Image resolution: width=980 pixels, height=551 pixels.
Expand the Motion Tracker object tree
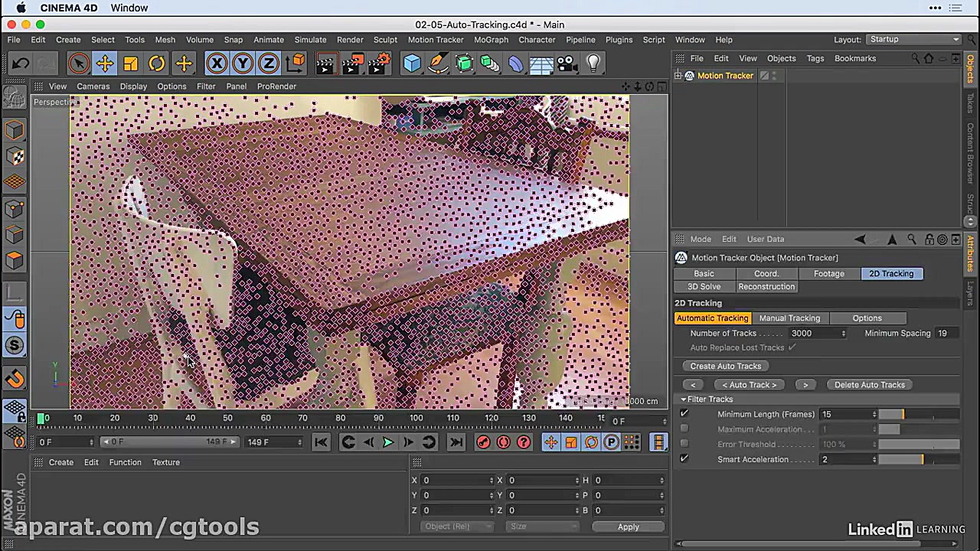click(678, 76)
